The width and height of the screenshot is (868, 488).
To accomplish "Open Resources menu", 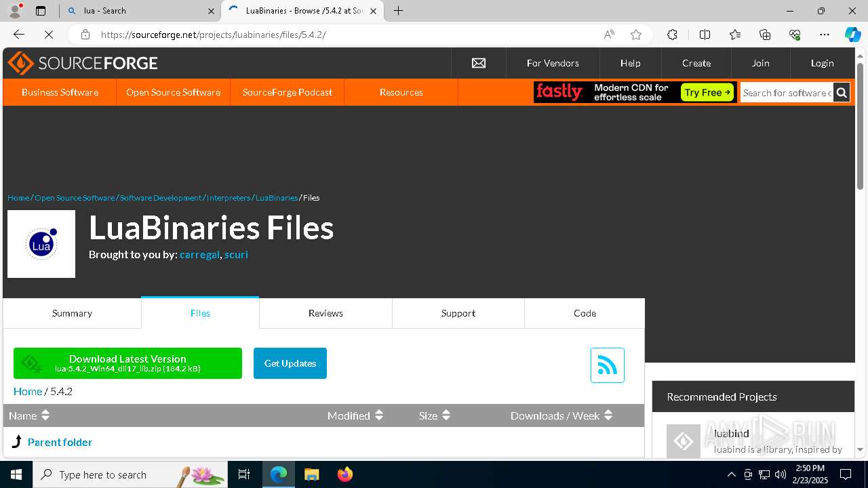I will (401, 92).
